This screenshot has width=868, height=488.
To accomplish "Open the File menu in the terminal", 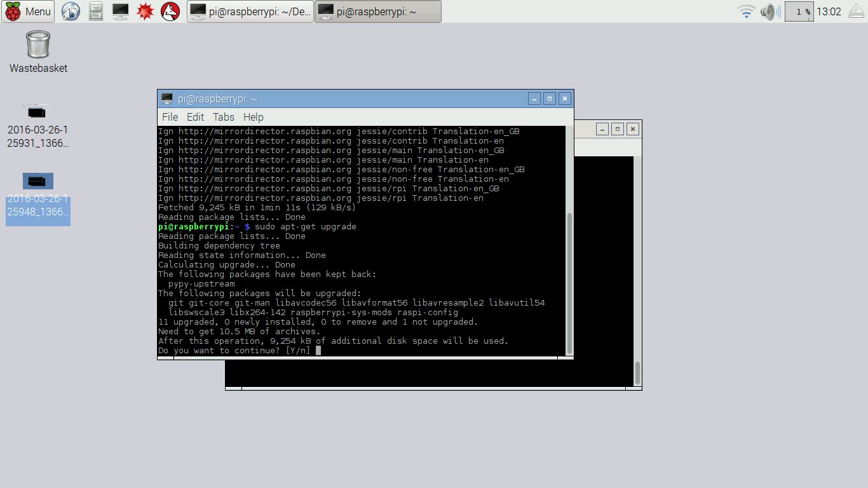I will pos(169,117).
